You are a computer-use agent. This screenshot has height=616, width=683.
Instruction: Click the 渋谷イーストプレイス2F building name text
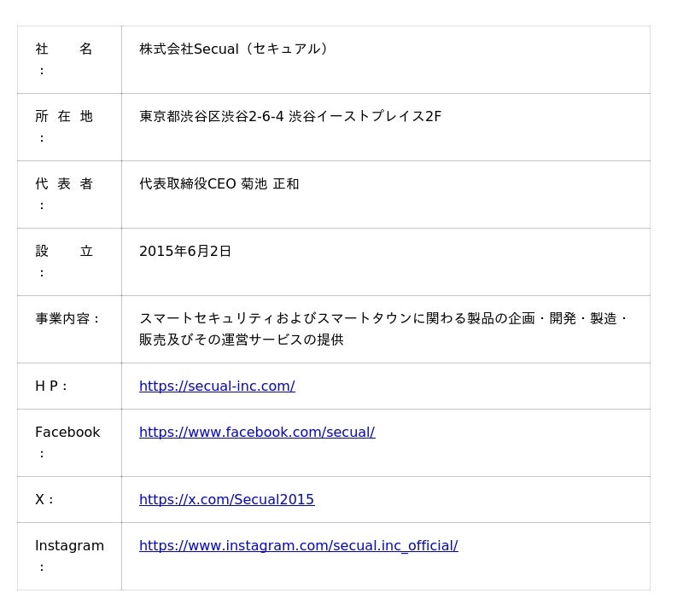point(365,117)
